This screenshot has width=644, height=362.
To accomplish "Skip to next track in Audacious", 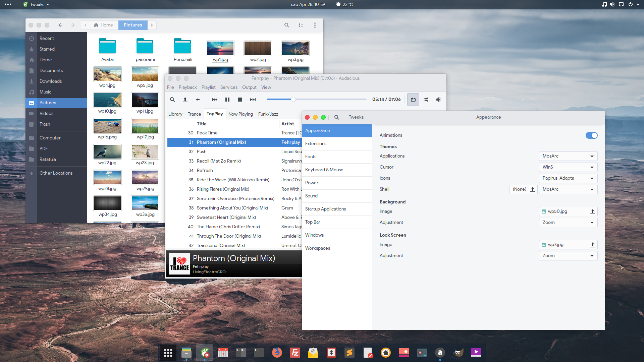I will [253, 100].
